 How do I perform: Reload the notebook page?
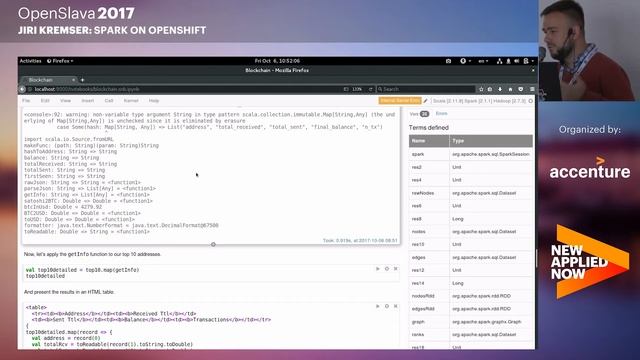coord(371,89)
